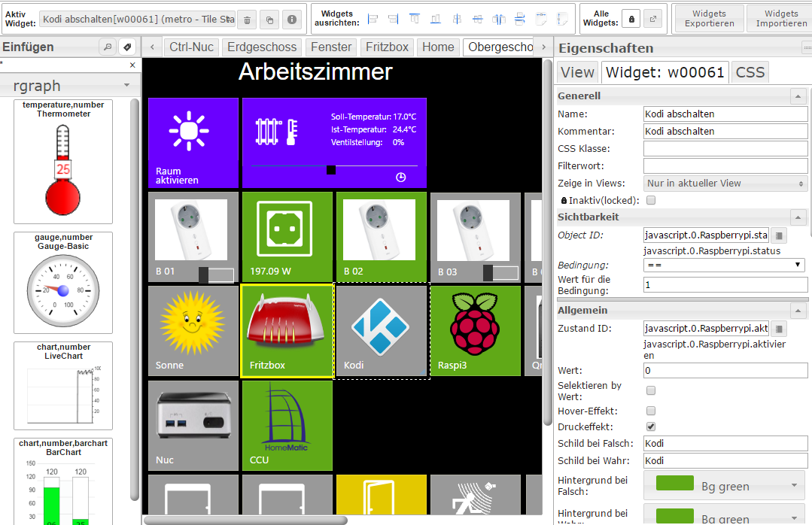Viewport: 812px width, 525px height.
Task: Delete the active widget with trash icon
Action: (248, 20)
